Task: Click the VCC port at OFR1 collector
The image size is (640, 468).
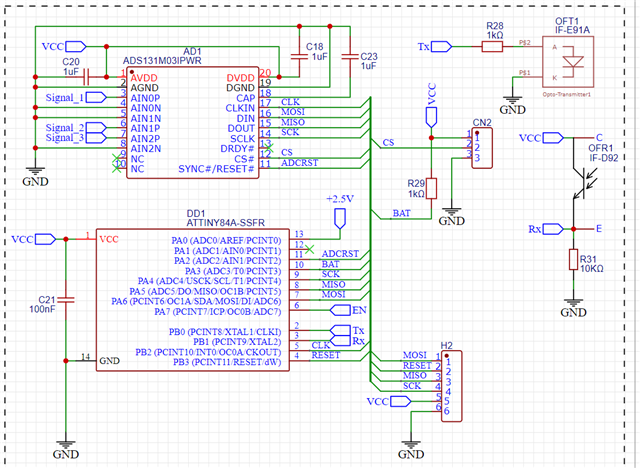Action: [x=553, y=138]
